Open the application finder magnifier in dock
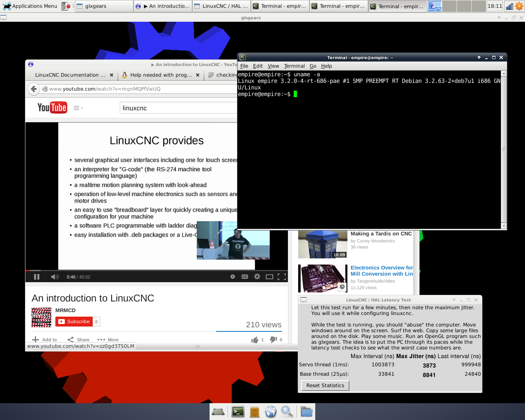 (287, 412)
